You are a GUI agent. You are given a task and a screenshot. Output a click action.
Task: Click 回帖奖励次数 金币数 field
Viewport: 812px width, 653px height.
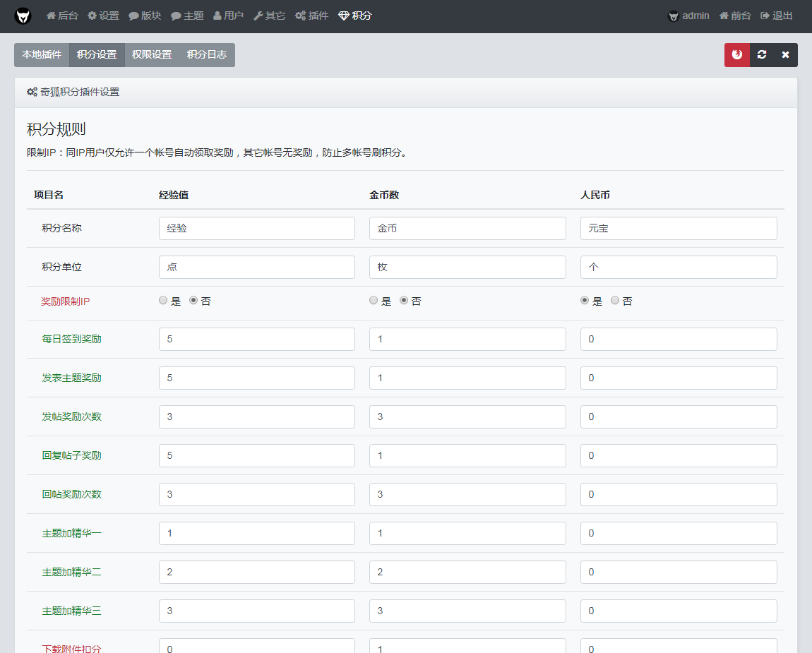tap(467, 495)
